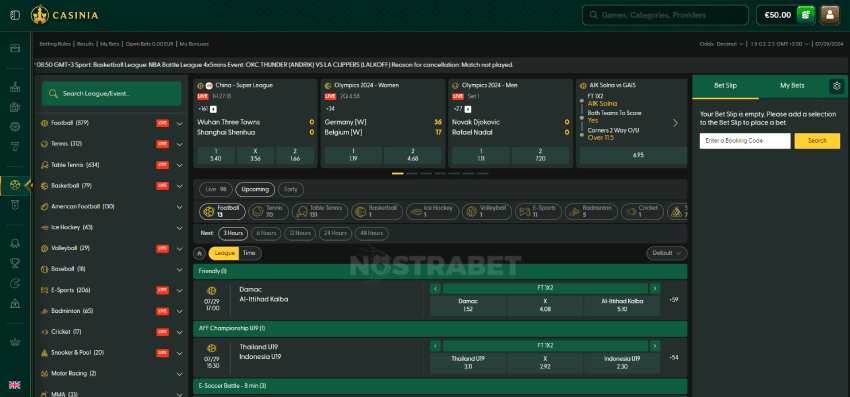
Task: Filter upcoming events by Table Tennis 131
Action: click(320, 212)
